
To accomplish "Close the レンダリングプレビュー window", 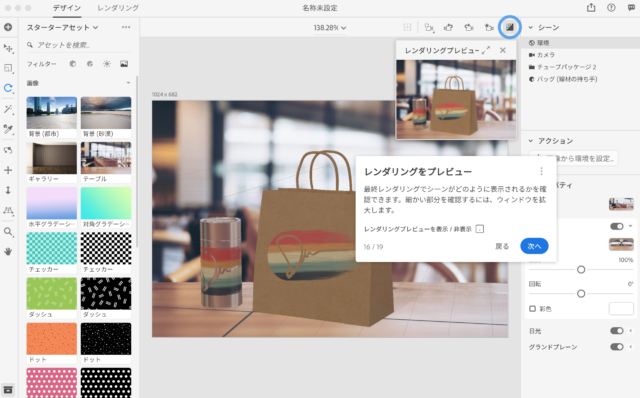I will pyautogui.click(x=503, y=50).
